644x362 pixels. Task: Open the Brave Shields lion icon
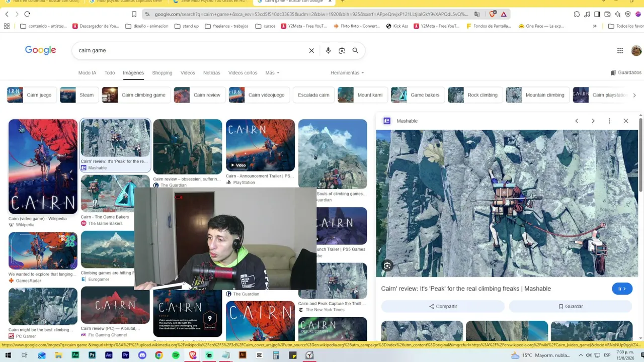coord(493,14)
